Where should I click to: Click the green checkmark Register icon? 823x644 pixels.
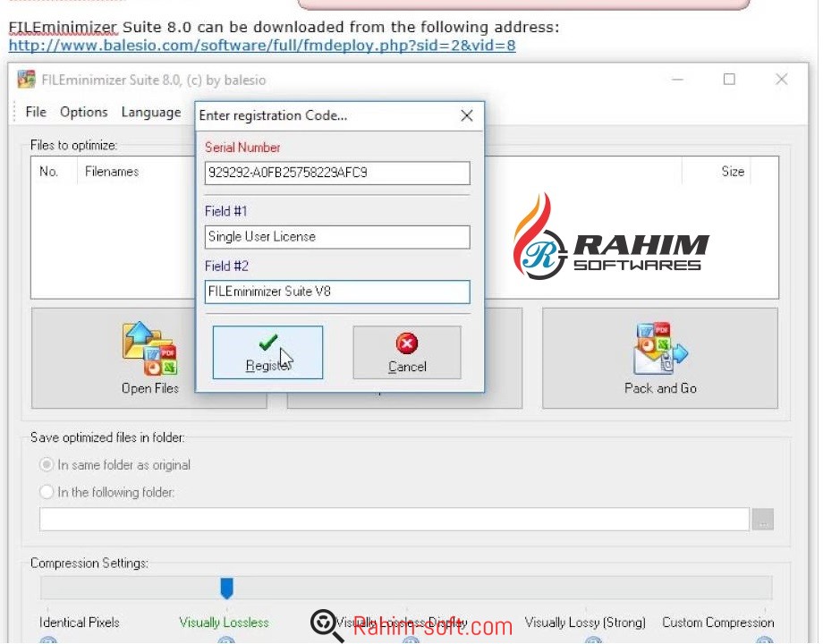[x=268, y=343]
